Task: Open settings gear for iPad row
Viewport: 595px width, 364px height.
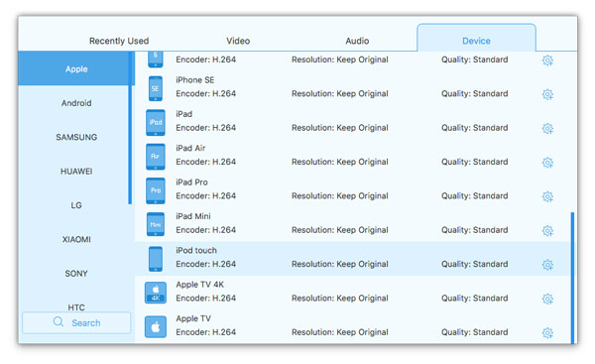Action: pos(547,128)
